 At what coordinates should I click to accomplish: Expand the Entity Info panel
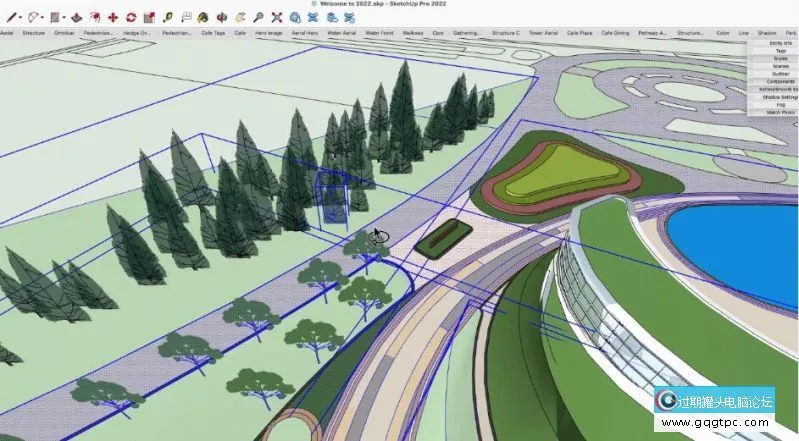(x=780, y=43)
